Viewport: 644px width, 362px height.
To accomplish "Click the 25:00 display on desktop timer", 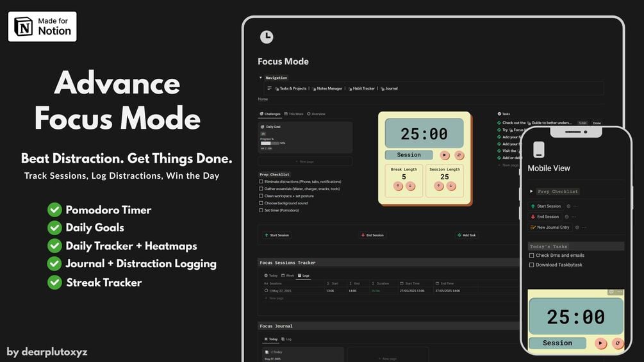I will pyautogui.click(x=424, y=133).
